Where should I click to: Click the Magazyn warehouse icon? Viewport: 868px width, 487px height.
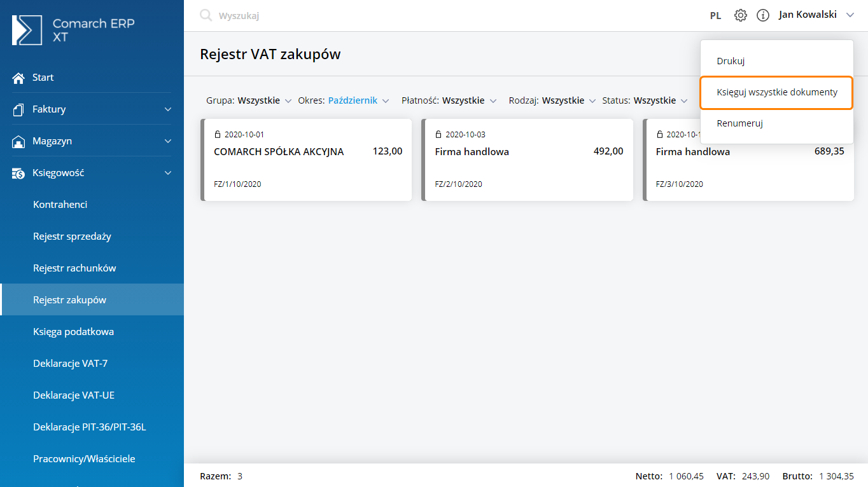(x=18, y=141)
